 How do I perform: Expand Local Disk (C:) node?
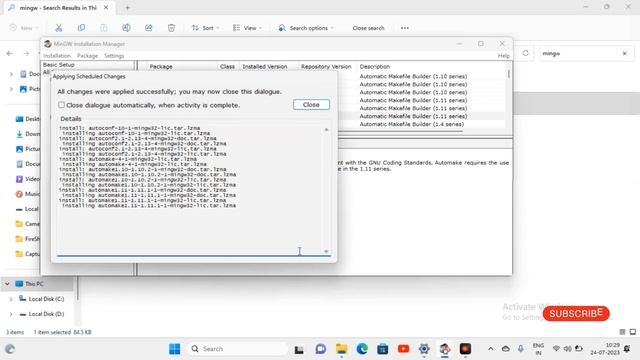[x=11, y=299]
